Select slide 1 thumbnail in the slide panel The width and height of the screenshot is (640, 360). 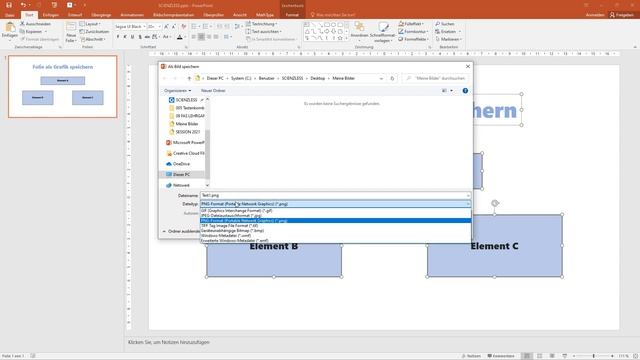(x=62, y=87)
